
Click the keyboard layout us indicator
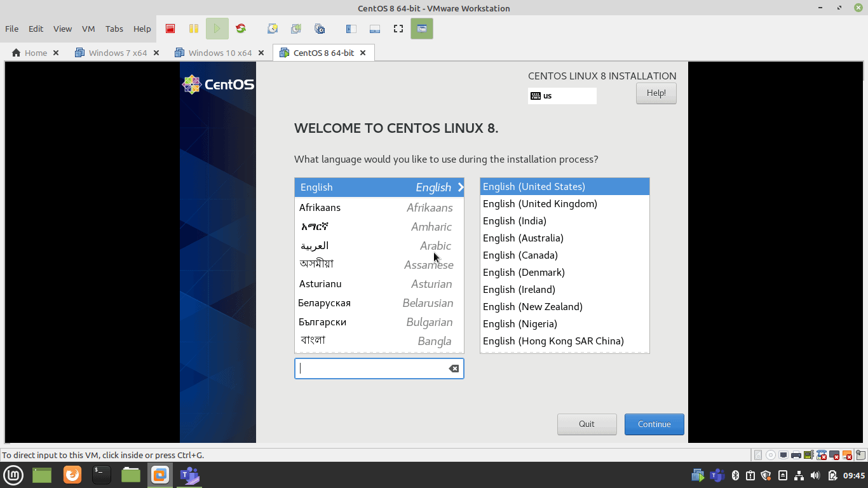coord(562,96)
